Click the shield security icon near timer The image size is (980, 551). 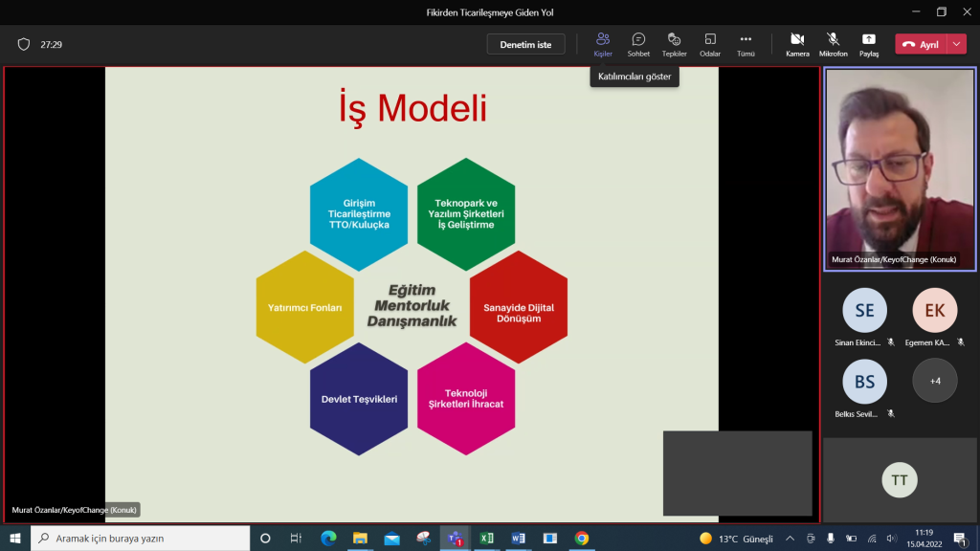pos(24,44)
